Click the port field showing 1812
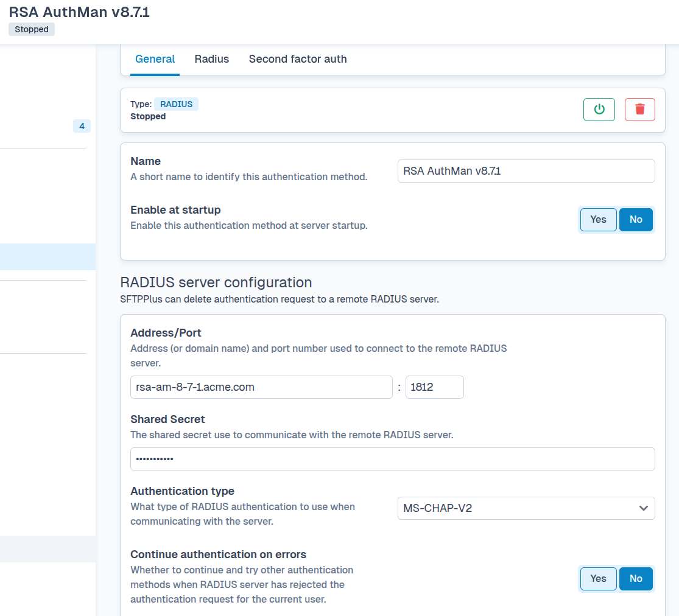 (x=434, y=387)
